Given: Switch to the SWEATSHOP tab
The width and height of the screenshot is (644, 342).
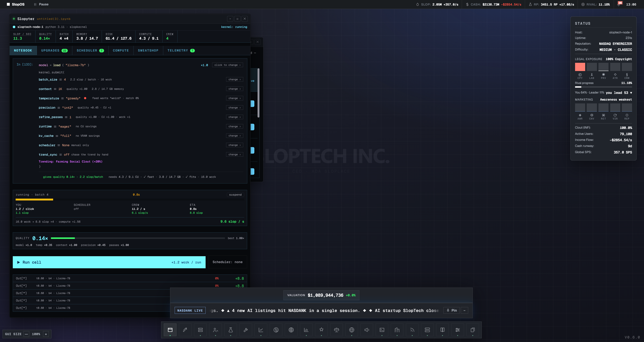Looking at the screenshot, I should 148,50.
